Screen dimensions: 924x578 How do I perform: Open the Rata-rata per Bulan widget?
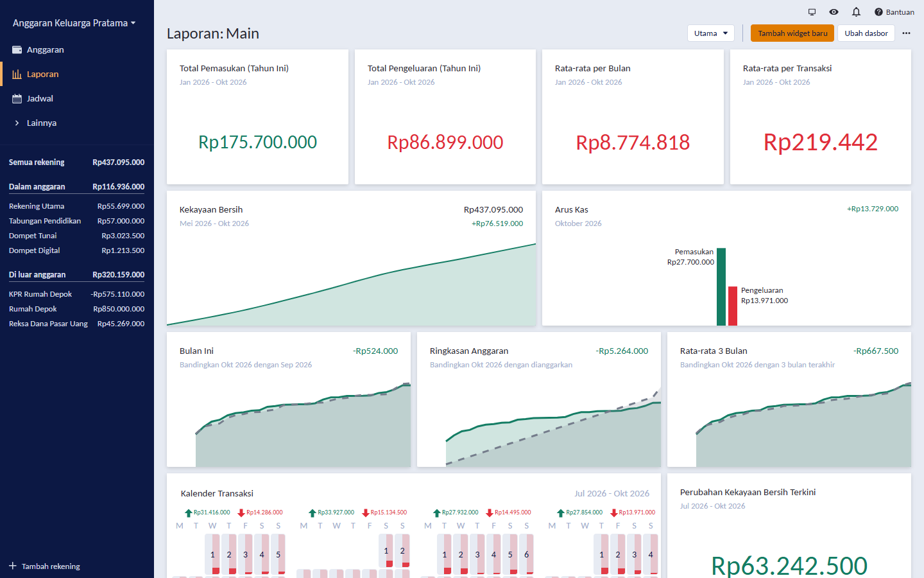click(633, 117)
